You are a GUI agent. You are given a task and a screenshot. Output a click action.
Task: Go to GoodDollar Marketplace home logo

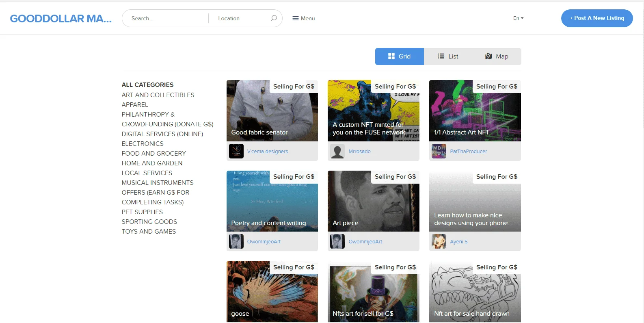tap(61, 19)
